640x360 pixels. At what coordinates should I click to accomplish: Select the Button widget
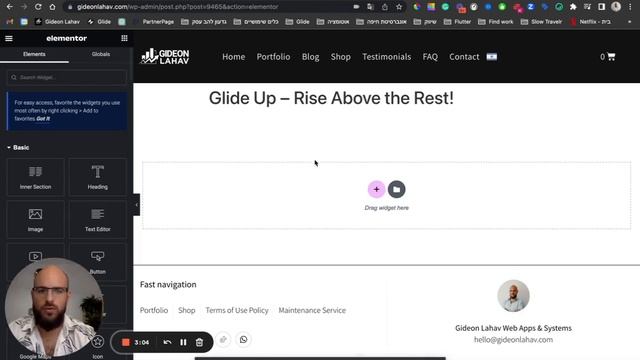pyautogui.click(x=98, y=261)
